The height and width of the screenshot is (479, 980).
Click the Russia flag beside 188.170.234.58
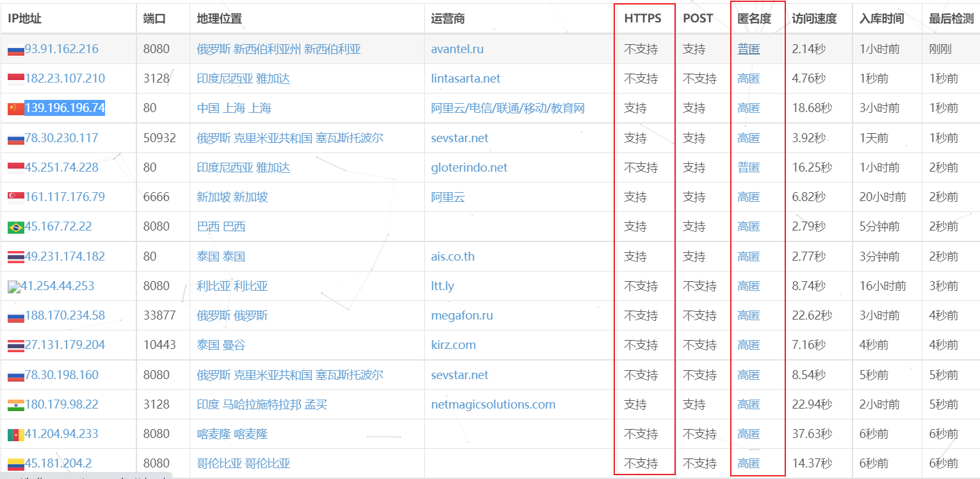click(16, 316)
